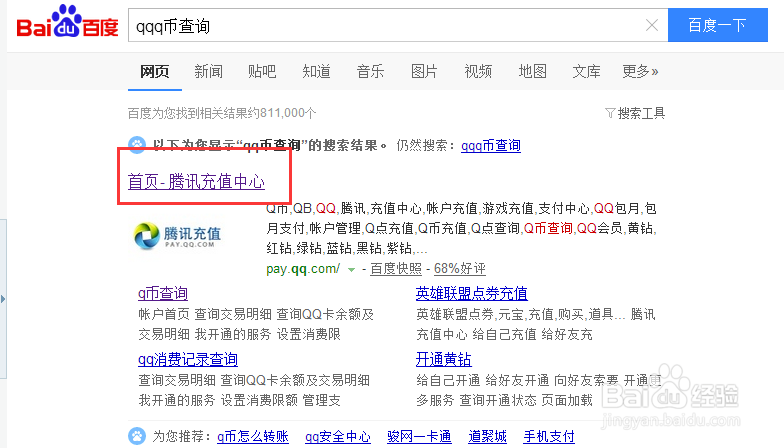Click recommended link 手机支付
This screenshot has width=784, height=448.
549,436
